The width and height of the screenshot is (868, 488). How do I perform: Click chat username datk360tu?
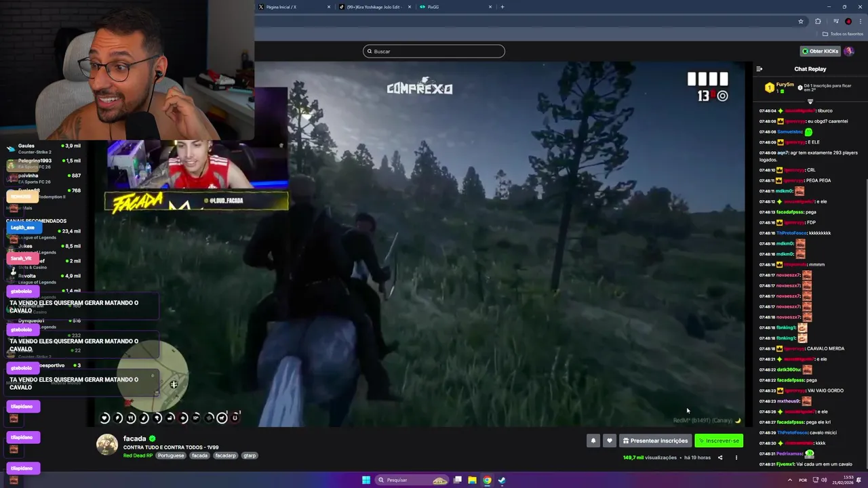pyautogui.click(x=789, y=369)
